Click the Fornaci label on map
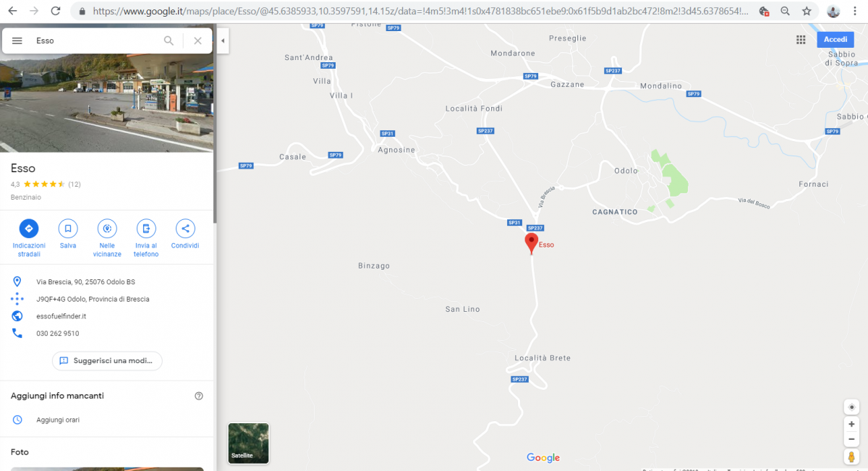The width and height of the screenshot is (868, 471). (814, 184)
